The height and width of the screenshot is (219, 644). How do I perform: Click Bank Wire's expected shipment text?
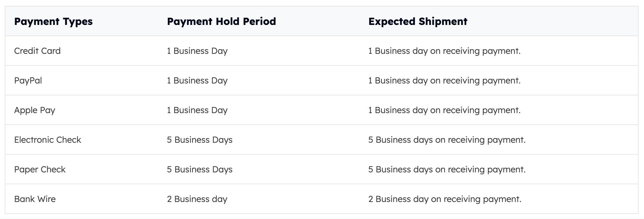coord(445,199)
